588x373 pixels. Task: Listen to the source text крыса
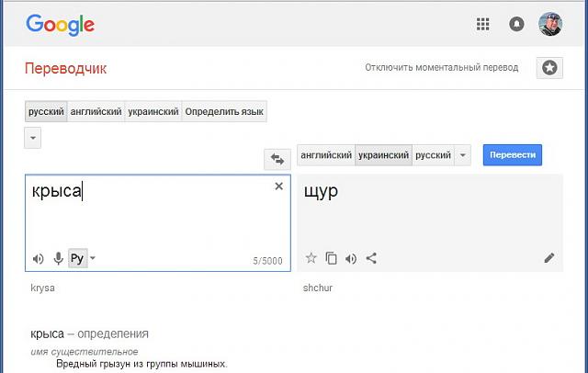(38, 259)
